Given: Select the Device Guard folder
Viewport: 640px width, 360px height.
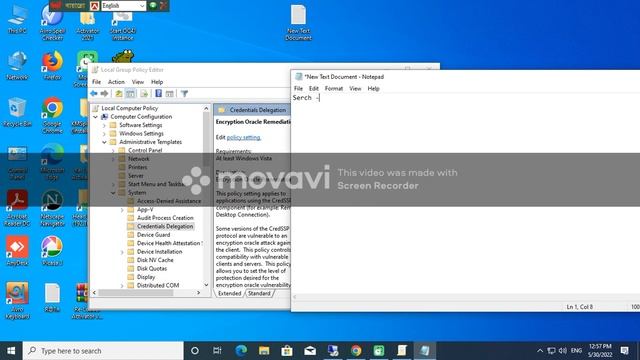Looking at the screenshot, I should point(153,235).
